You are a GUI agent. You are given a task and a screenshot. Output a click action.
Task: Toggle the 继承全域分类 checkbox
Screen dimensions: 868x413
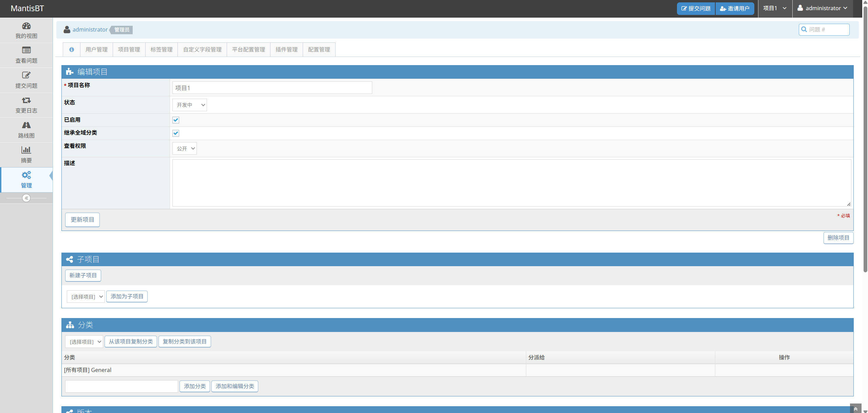[176, 133]
